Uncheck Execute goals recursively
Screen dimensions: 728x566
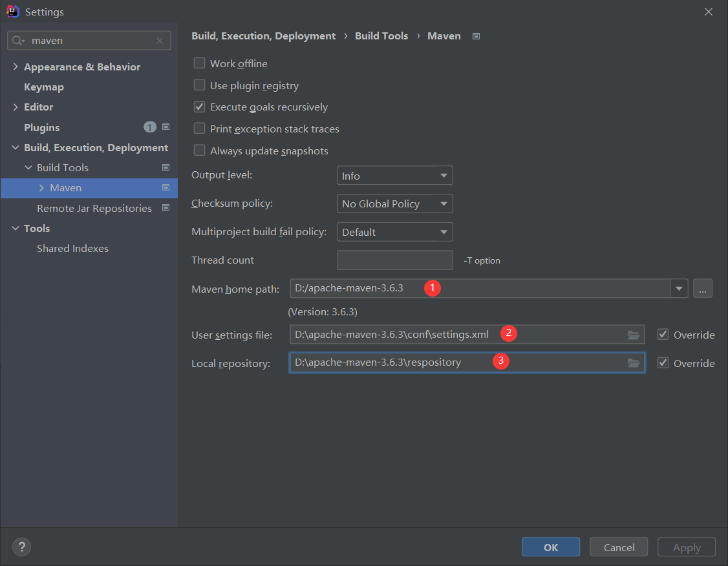coord(199,107)
